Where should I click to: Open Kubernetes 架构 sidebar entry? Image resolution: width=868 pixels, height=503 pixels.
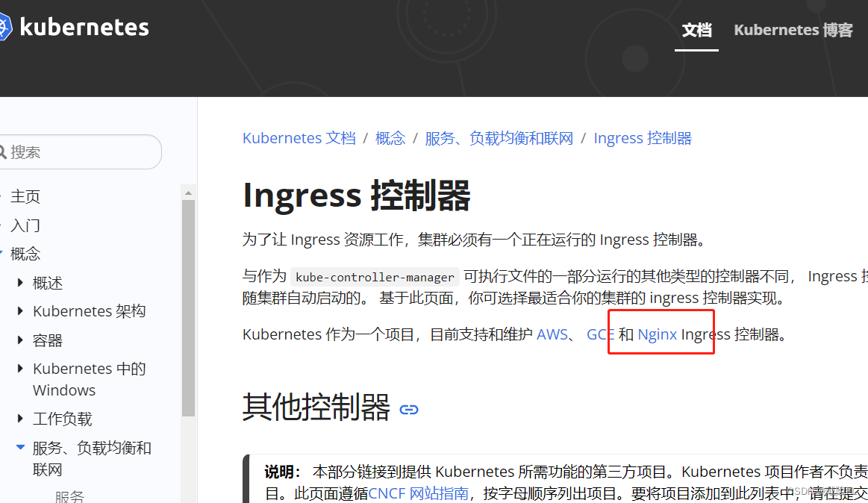tap(89, 311)
